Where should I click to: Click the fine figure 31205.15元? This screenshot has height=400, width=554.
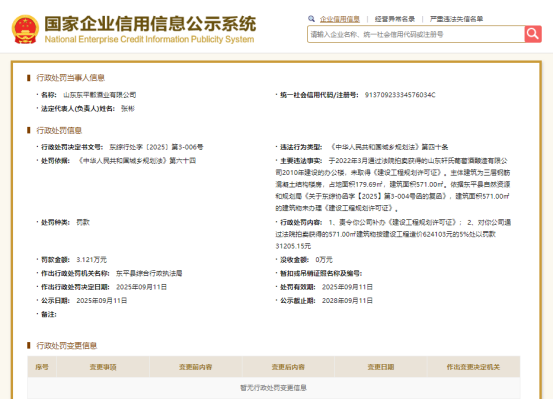(x=293, y=246)
